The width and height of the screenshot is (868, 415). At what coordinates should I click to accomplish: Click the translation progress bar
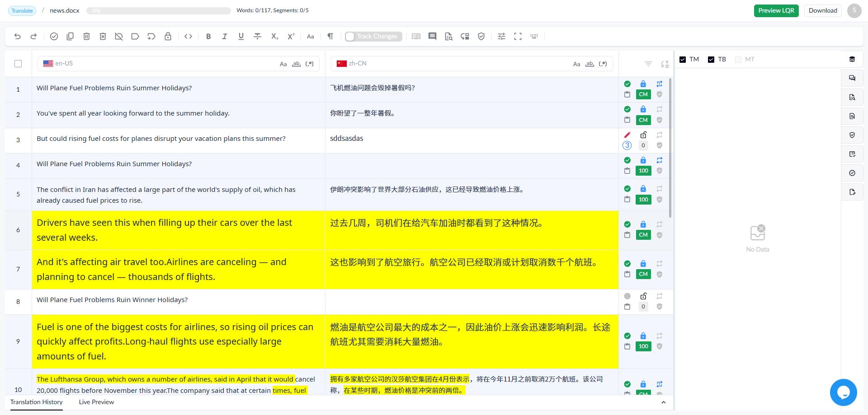tap(159, 11)
